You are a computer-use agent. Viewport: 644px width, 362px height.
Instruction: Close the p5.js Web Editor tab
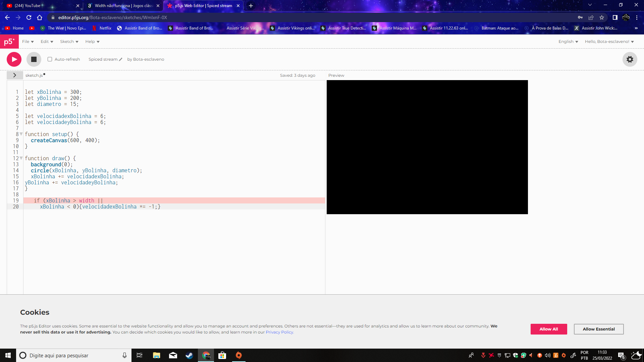[238, 6]
